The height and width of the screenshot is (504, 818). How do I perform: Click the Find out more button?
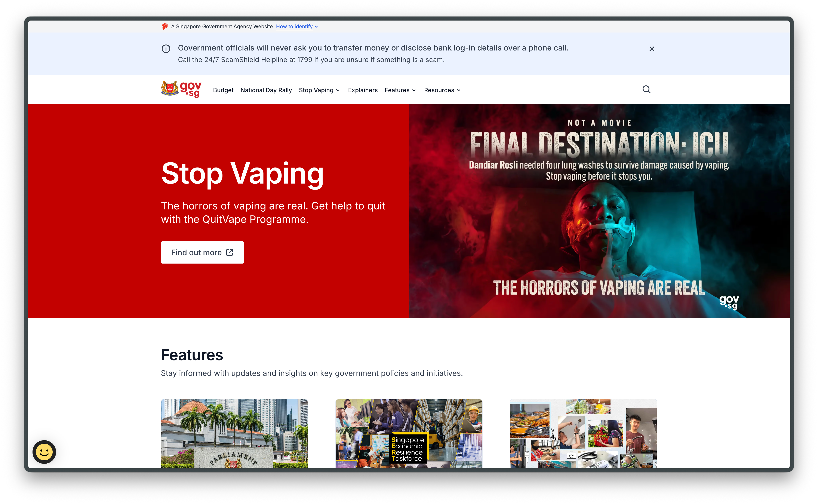pyautogui.click(x=202, y=252)
